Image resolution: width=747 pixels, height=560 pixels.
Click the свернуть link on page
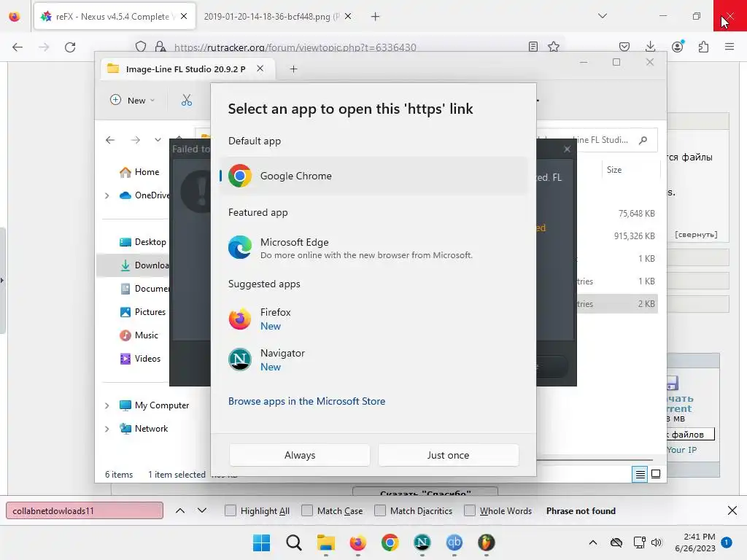point(696,234)
